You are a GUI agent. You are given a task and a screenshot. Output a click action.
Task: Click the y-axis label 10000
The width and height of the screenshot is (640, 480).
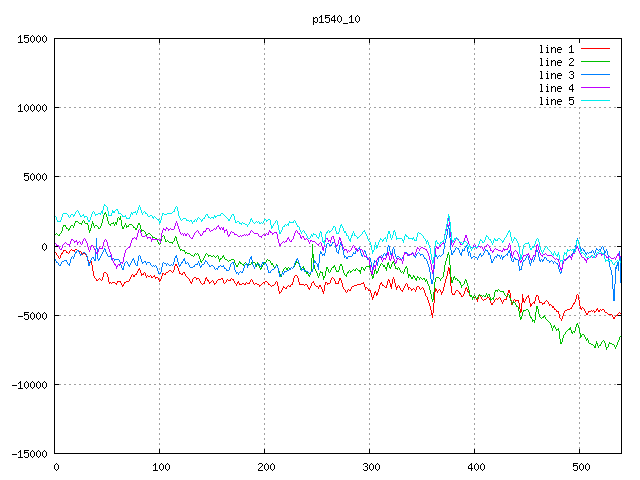pos(32,108)
